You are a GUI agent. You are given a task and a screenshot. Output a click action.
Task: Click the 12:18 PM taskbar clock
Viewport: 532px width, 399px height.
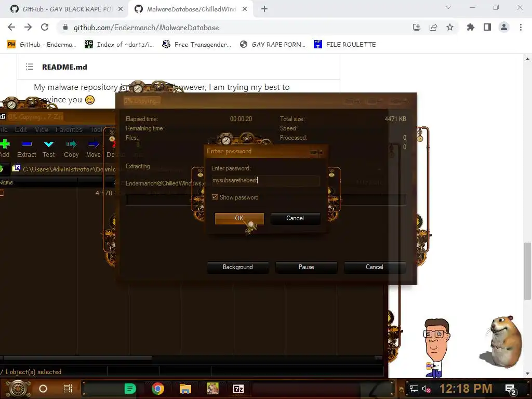(x=465, y=389)
